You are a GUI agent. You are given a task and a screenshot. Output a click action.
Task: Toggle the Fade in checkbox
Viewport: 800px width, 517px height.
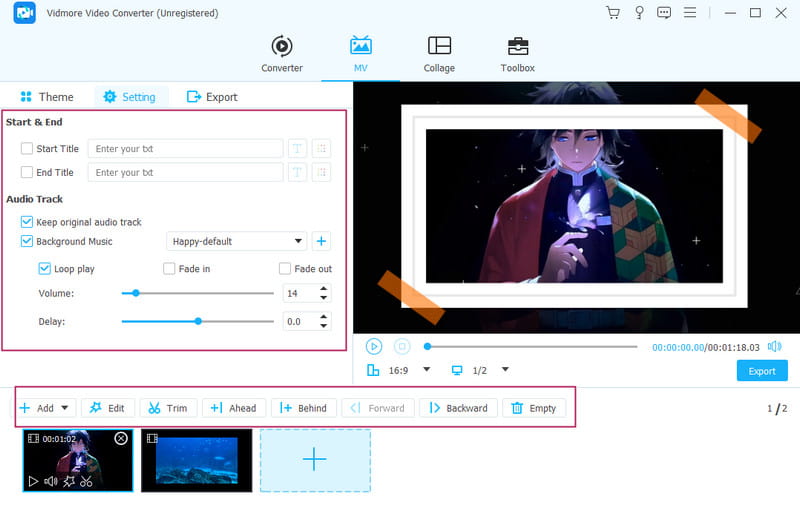pos(169,269)
